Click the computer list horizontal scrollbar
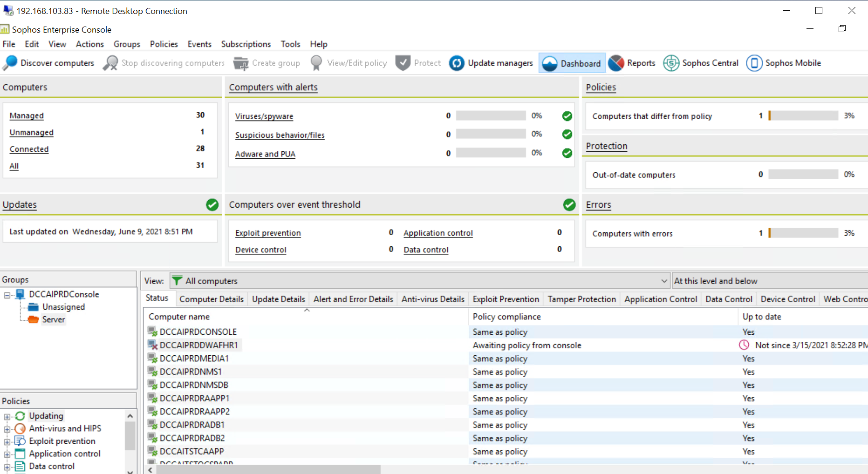 point(268,470)
